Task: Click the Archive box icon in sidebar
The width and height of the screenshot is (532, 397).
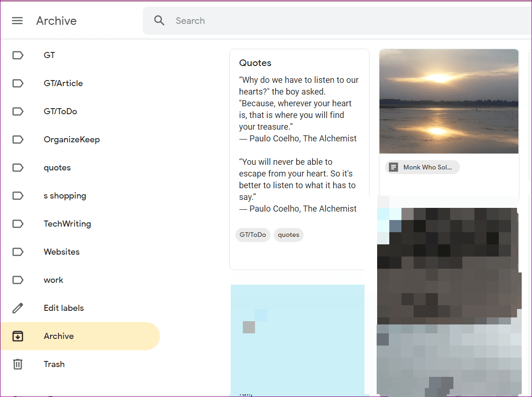Action: tap(18, 336)
